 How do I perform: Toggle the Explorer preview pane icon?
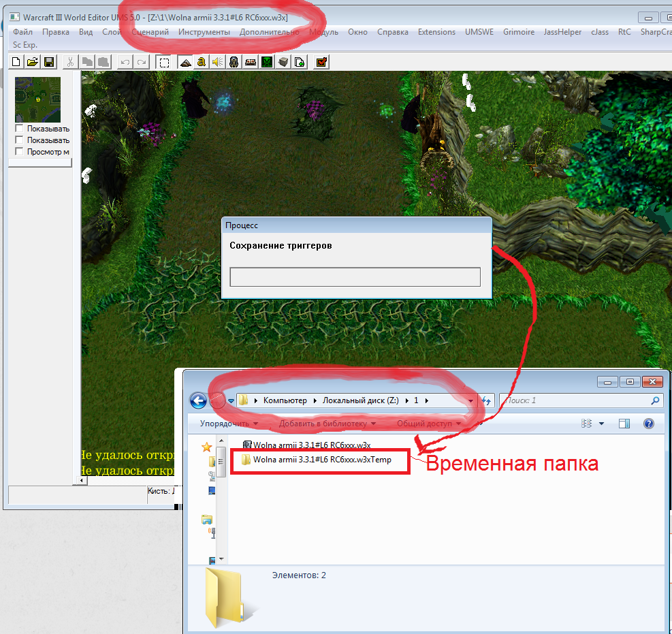624,424
